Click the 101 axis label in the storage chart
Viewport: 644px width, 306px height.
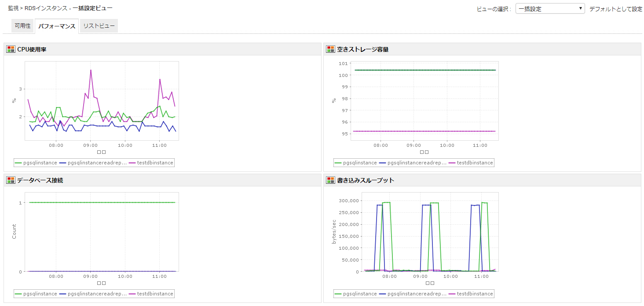click(x=343, y=63)
